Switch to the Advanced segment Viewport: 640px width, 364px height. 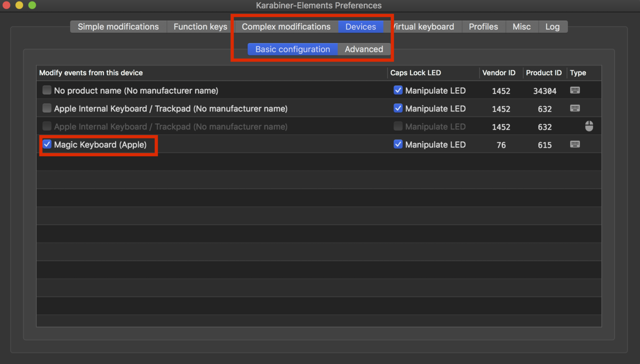(x=364, y=49)
